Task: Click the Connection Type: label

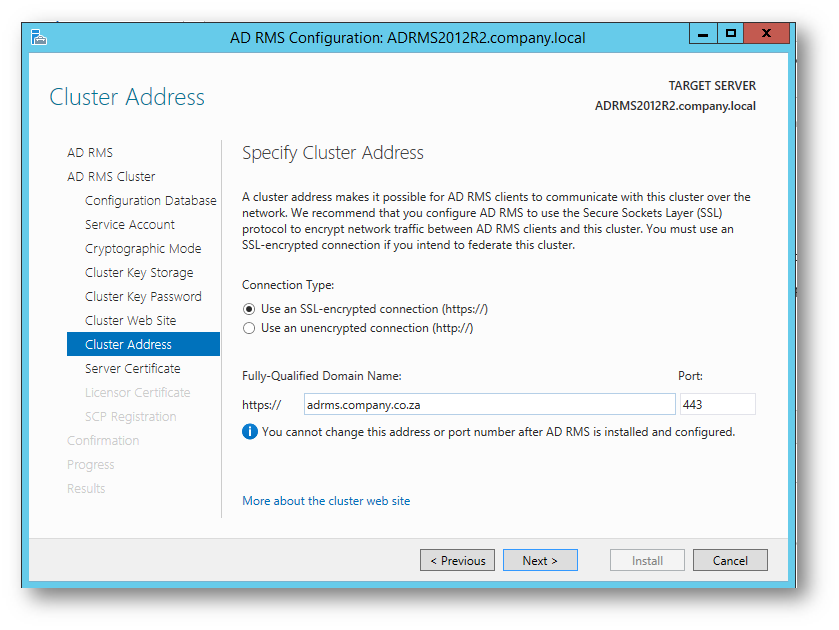Action: click(x=288, y=285)
